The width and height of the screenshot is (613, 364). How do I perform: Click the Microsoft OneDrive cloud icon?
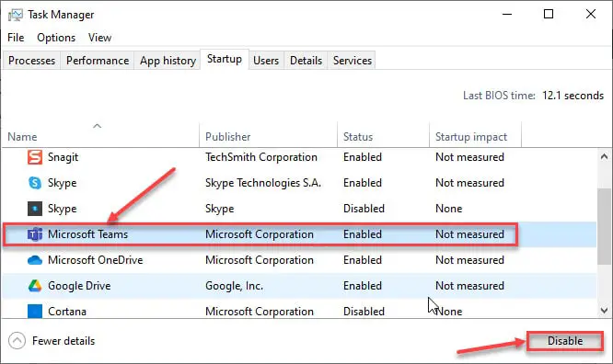pos(35,260)
